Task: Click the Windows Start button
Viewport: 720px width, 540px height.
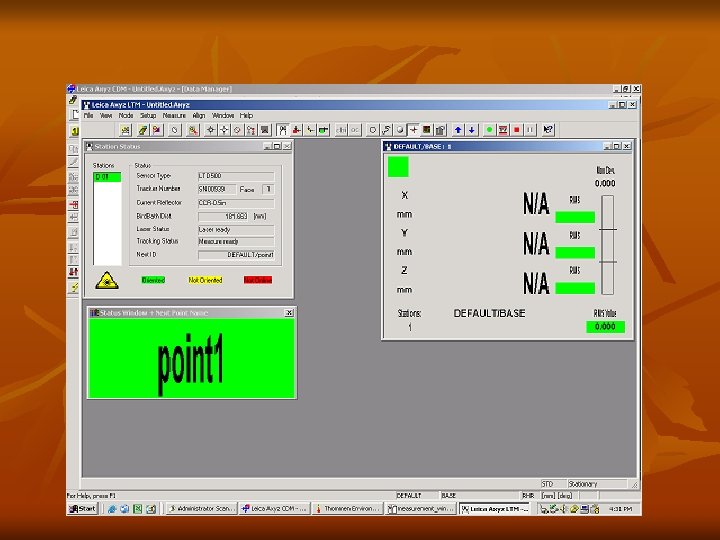Action: 83,509
